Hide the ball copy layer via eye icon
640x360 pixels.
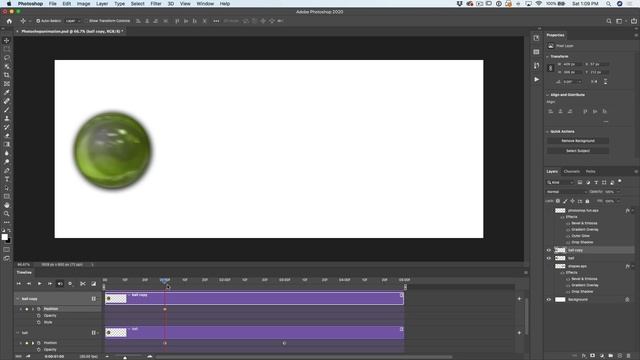click(549, 250)
